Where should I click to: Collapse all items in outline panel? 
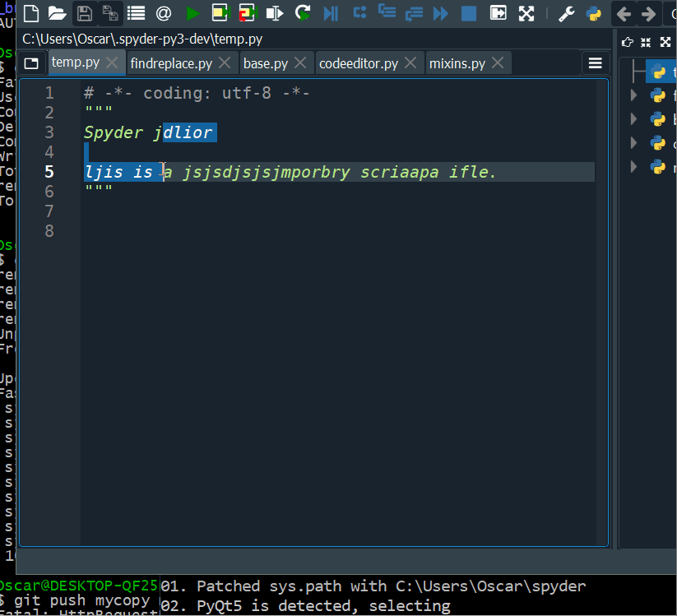pyautogui.click(x=646, y=42)
